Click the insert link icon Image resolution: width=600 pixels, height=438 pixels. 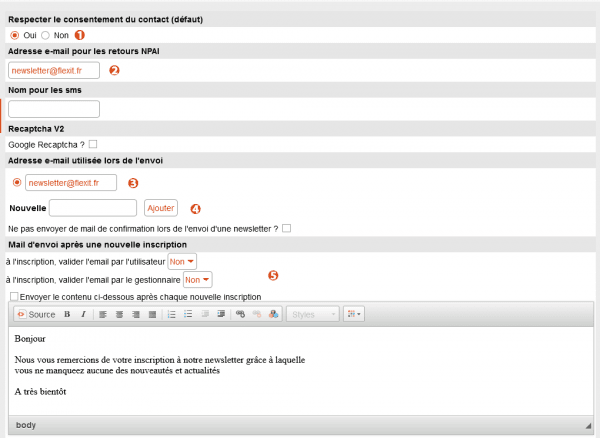click(239, 314)
